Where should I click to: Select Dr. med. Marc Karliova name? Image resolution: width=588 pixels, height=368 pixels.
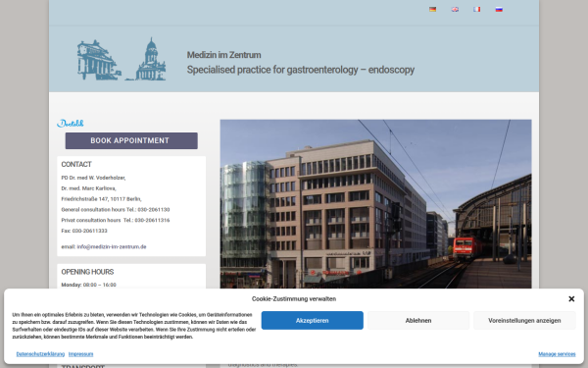point(88,188)
